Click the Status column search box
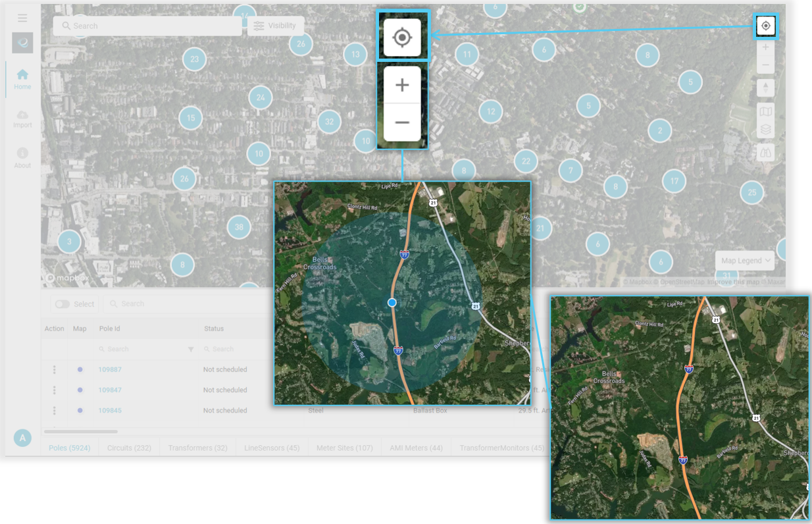812x524 pixels. point(237,349)
